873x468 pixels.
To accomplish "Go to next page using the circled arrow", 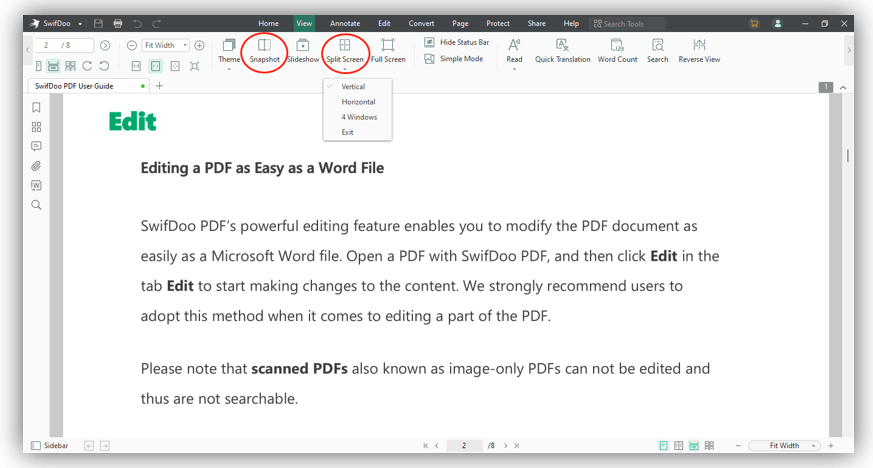I will 105,45.
